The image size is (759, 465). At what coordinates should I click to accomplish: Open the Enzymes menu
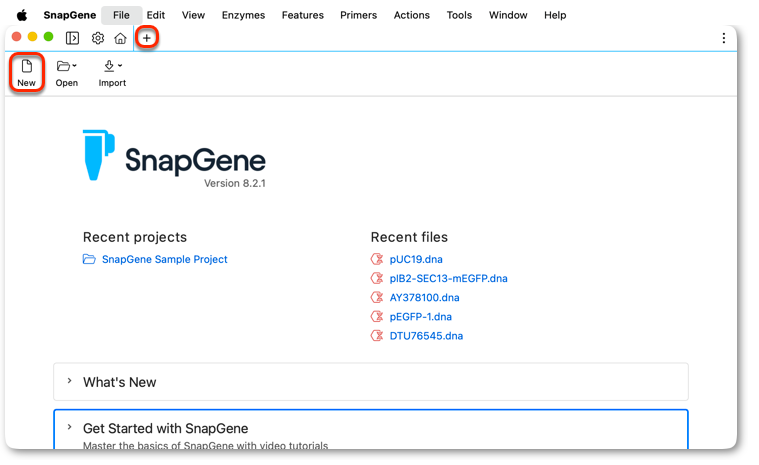click(x=243, y=15)
